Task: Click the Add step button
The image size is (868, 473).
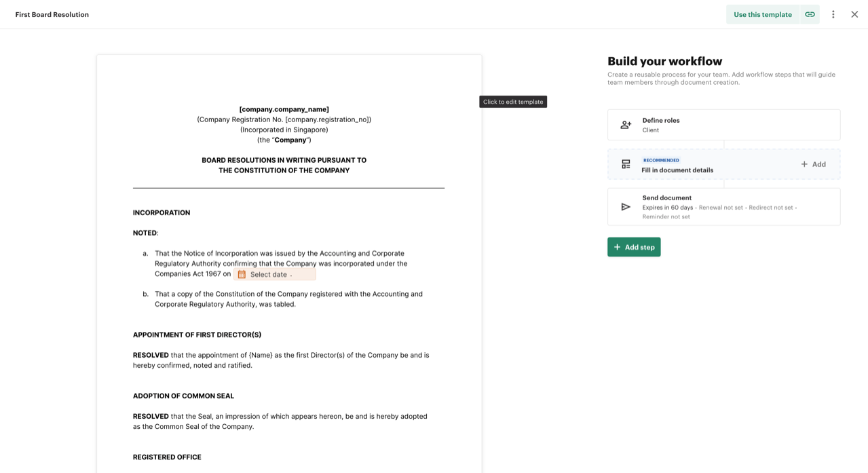Action: (634, 247)
